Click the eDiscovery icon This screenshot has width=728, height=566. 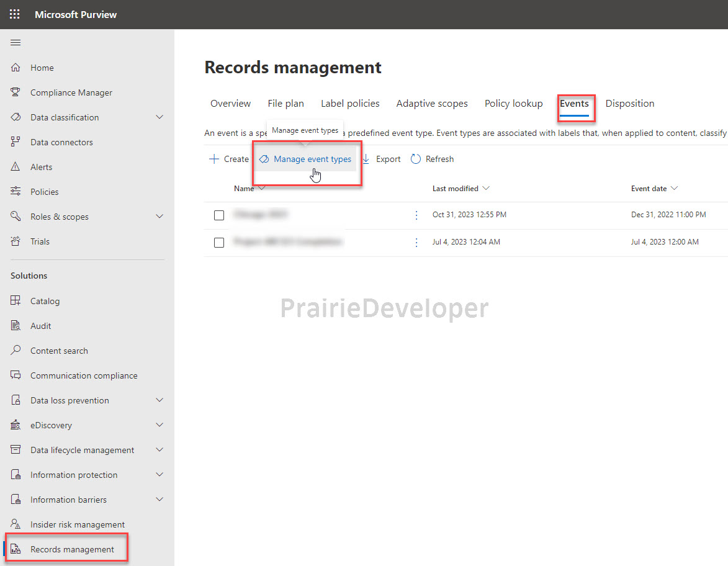click(x=16, y=425)
